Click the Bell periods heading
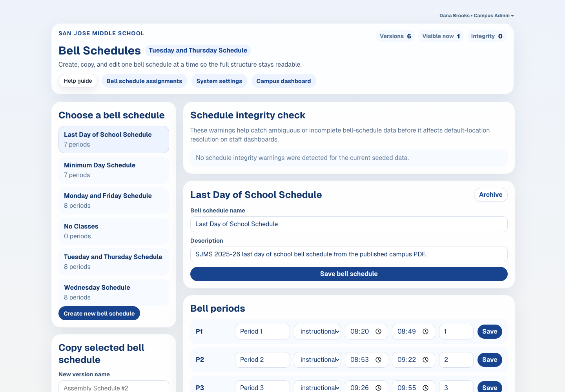 point(218,309)
